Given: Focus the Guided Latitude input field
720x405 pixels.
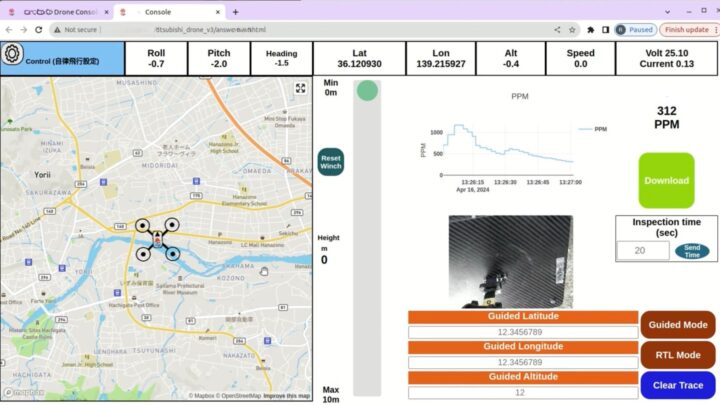Looking at the screenshot, I should [523, 332].
